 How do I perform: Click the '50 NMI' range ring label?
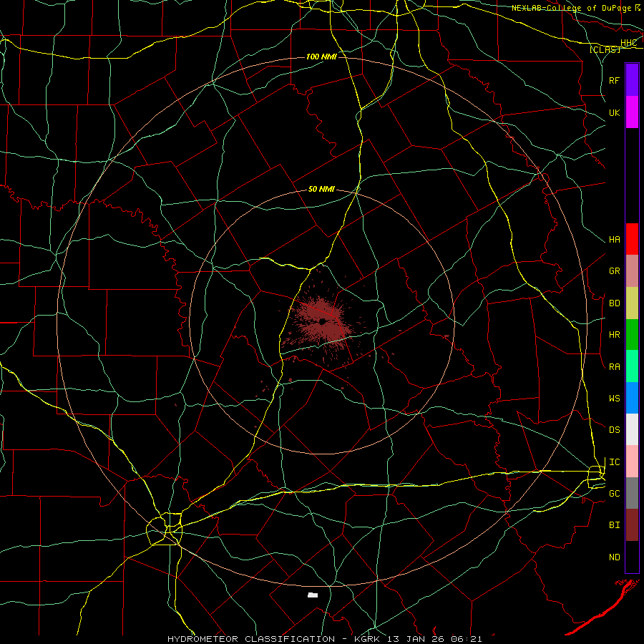[321, 189]
